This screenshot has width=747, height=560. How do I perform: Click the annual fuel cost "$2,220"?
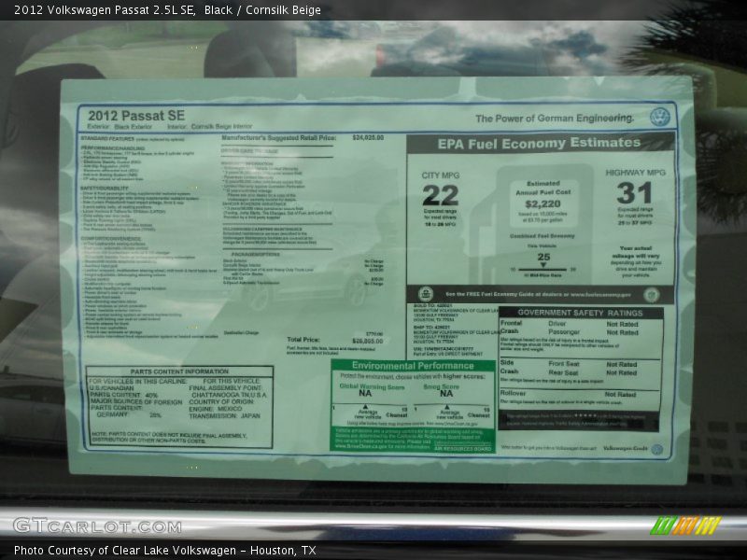pos(543,204)
